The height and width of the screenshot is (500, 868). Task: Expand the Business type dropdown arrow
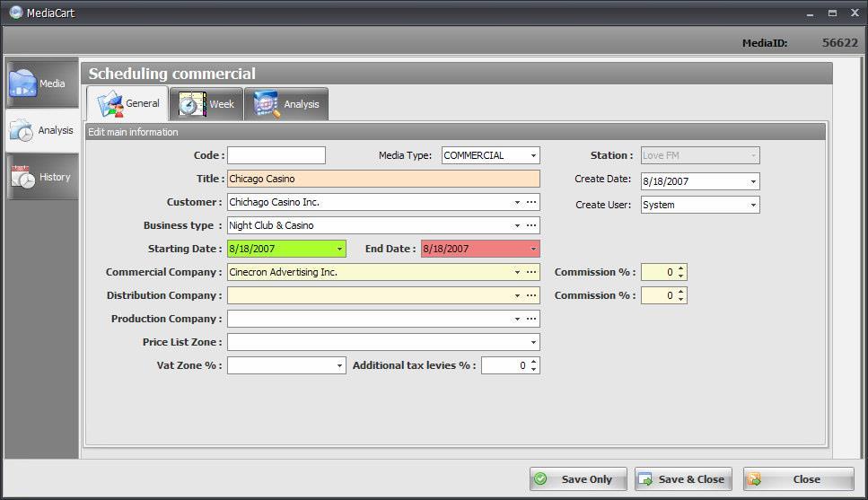click(517, 225)
